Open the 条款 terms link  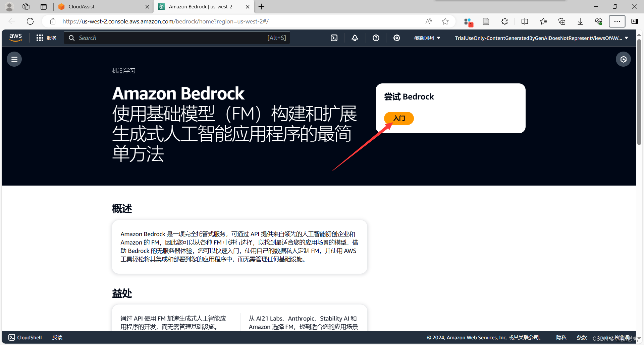click(582, 337)
